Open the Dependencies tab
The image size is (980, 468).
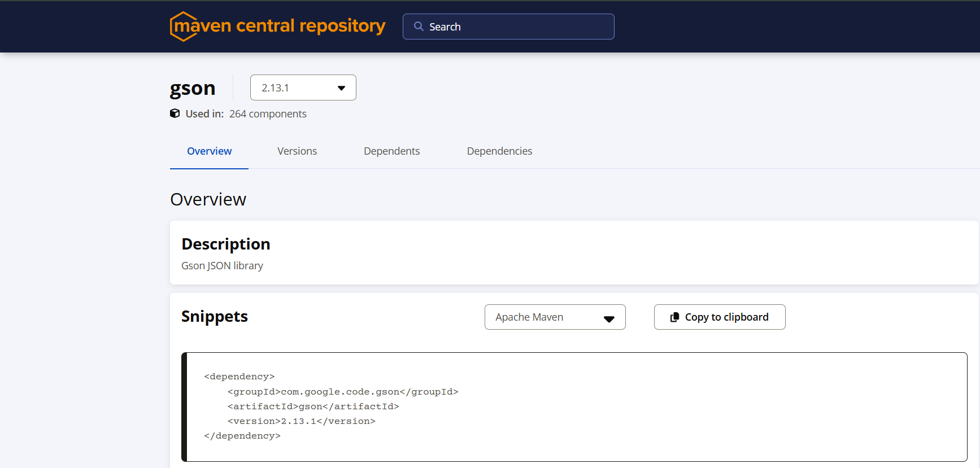pyautogui.click(x=500, y=151)
